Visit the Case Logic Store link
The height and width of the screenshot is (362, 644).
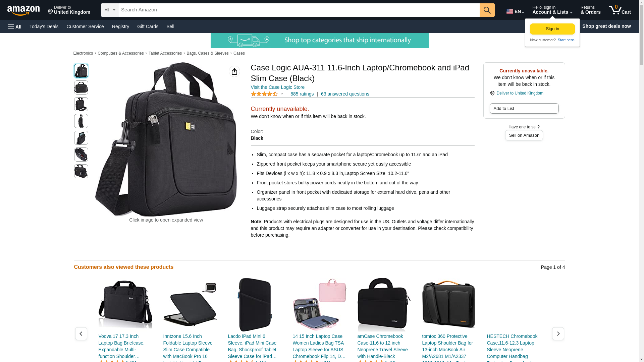[x=277, y=87]
